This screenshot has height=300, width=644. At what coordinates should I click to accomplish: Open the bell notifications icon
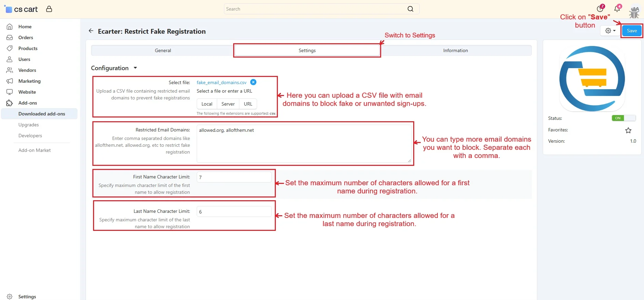(x=617, y=9)
